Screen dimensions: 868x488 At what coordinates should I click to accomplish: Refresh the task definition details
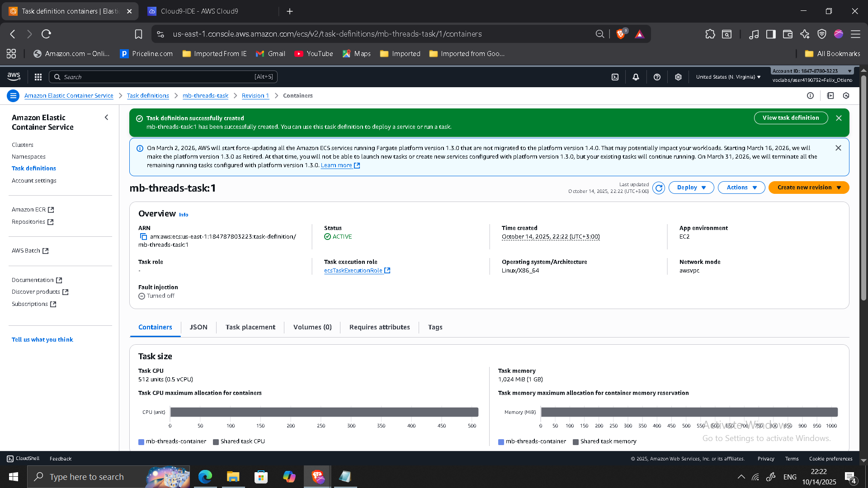pos(659,188)
